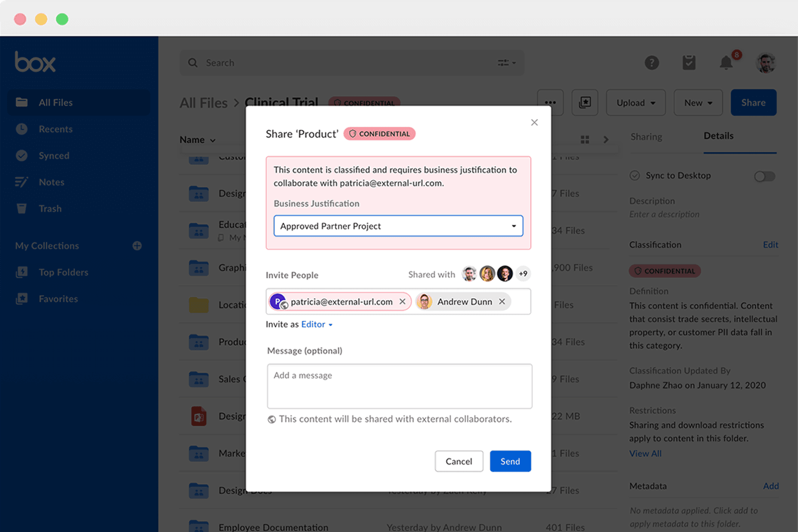
Task: Click the Sales folder icon
Action: (x=199, y=379)
